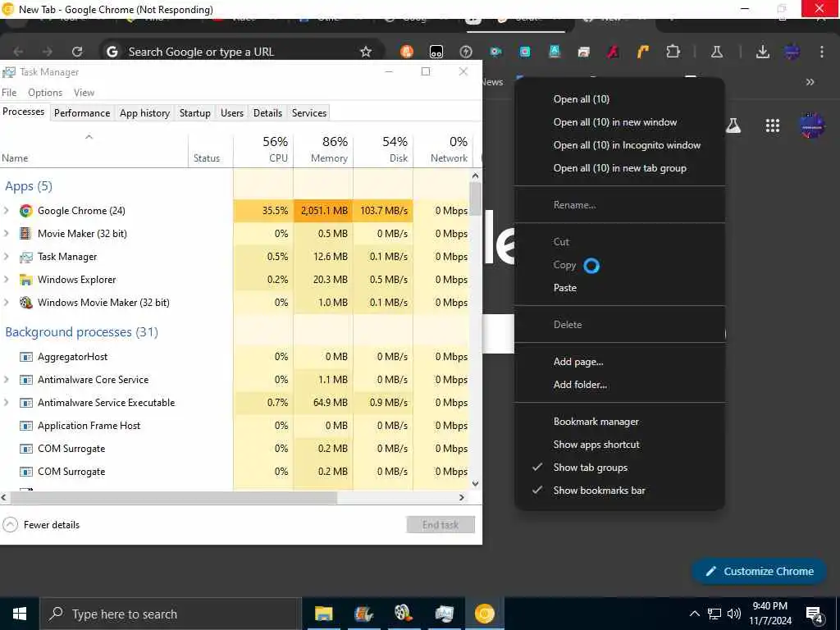Image resolution: width=840 pixels, height=630 pixels.
Task: Click the white robot-face extension icon
Action: click(x=436, y=52)
